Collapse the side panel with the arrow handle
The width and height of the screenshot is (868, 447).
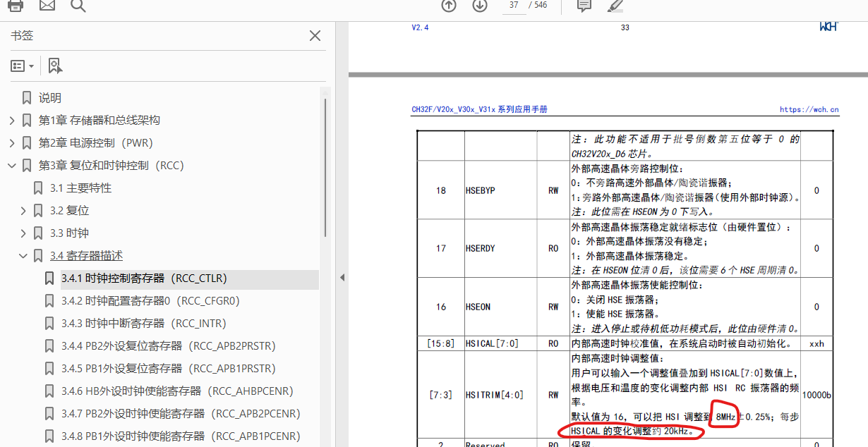pyautogui.click(x=342, y=277)
